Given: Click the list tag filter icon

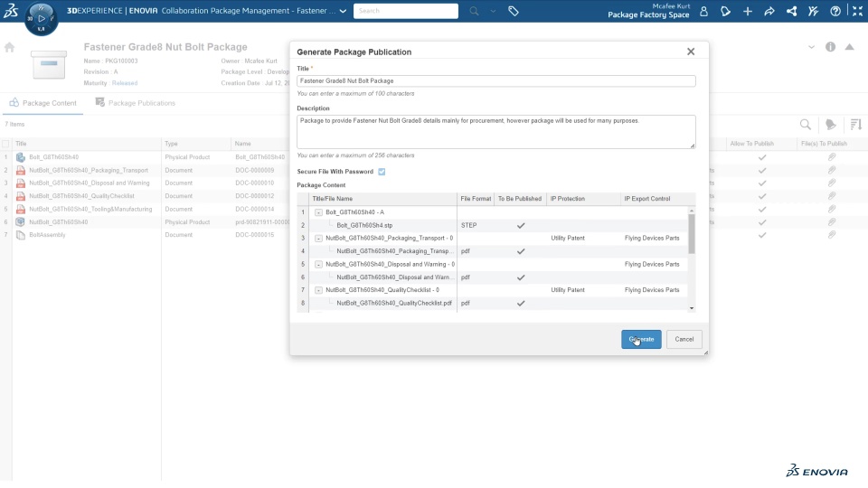Looking at the screenshot, I should point(830,125).
